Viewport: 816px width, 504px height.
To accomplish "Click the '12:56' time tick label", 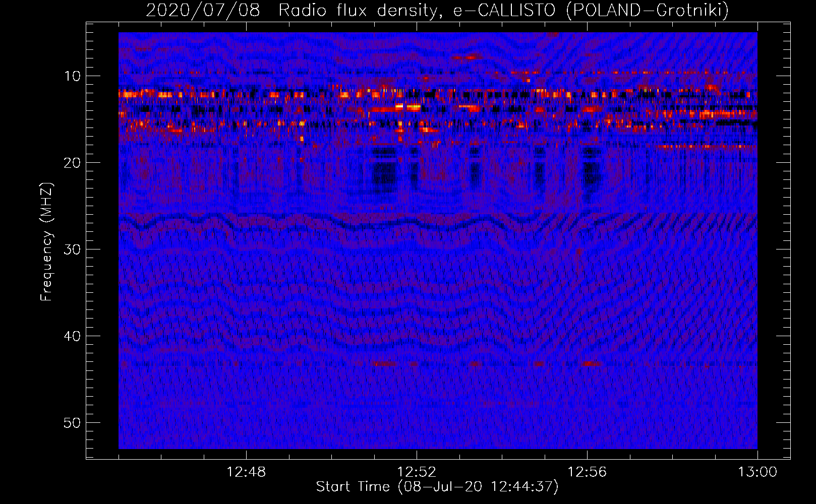I will [587, 472].
